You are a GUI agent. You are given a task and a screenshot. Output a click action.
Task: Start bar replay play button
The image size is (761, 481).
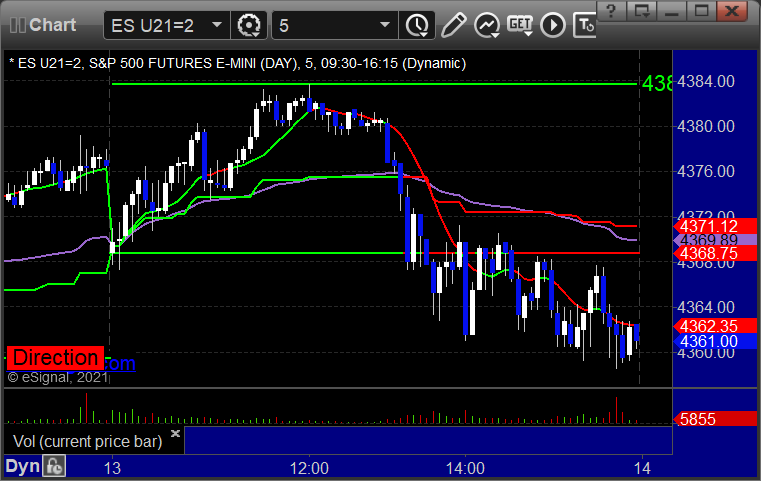tap(553, 25)
